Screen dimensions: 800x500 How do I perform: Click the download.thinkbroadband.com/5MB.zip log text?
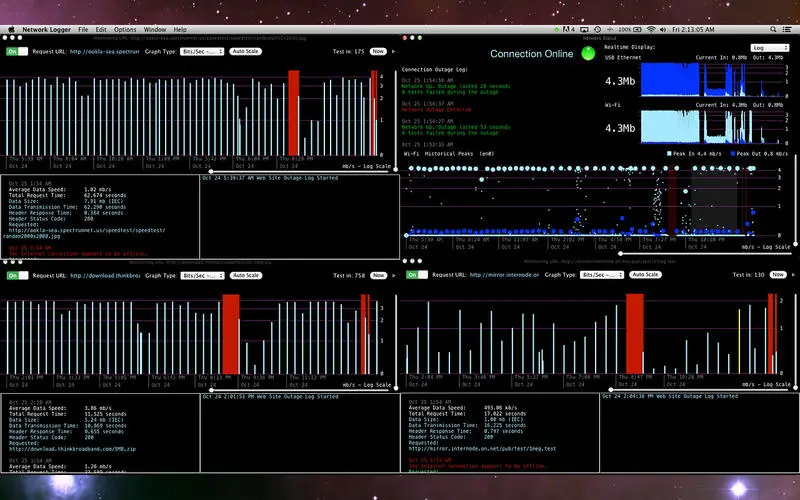click(x=72, y=449)
